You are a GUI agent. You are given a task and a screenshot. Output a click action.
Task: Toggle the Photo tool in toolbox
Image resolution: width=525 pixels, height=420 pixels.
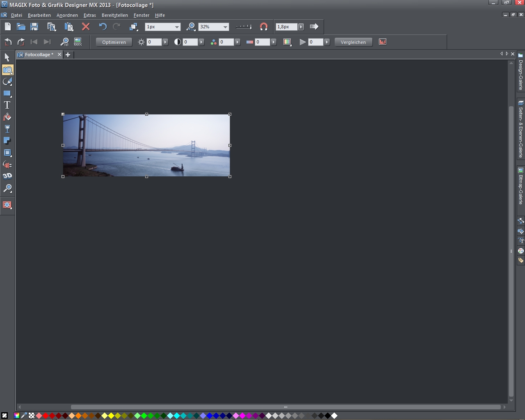pyautogui.click(x=7, y=70)
